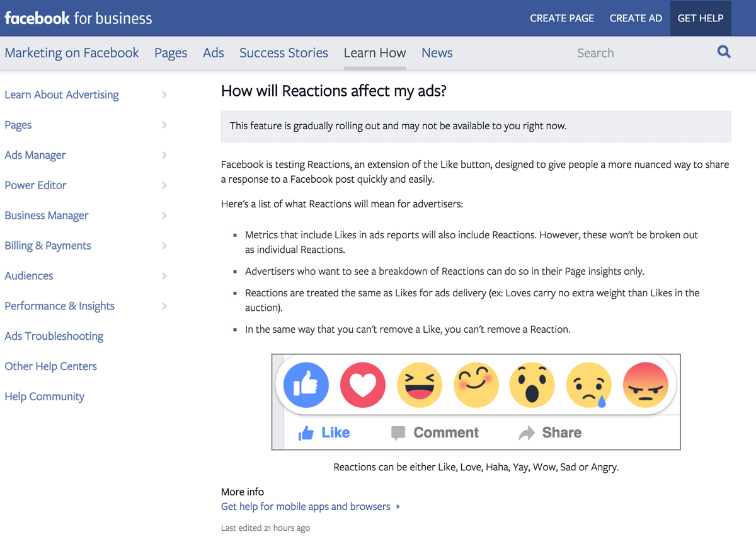Click caption listing Like, Love, Haha, Yay
Image resolution: width=756 pixels, height=544 pixels.
pyautogui.click(x=476, y=468)
